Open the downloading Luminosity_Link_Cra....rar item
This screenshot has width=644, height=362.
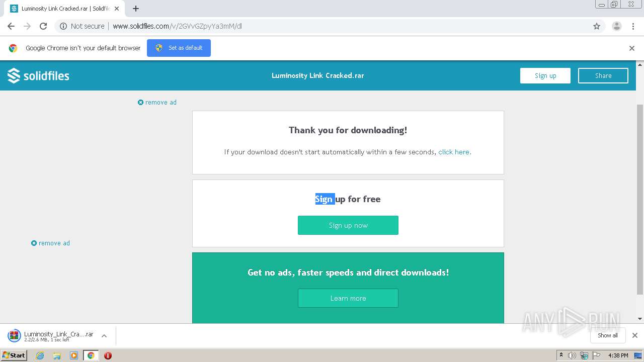point(50,336)
